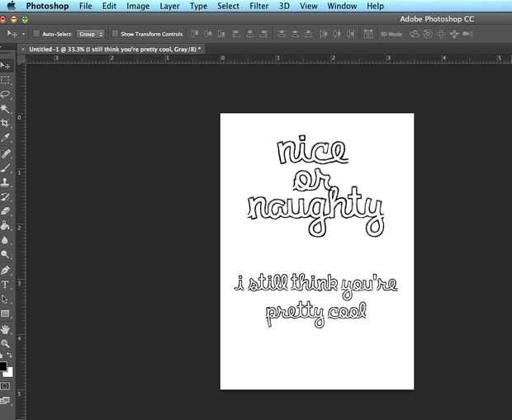The image size is (512, 420).
Task: Open the Edit menu
Action: 109,6
